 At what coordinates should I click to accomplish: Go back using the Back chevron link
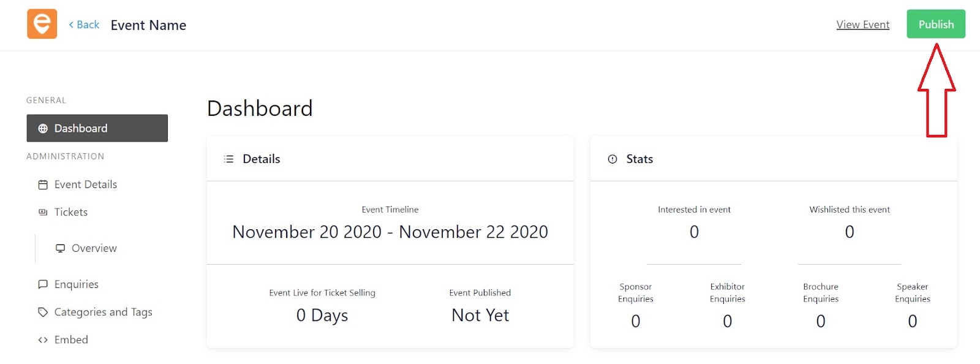pyautogui.click(x=85, y=25)
